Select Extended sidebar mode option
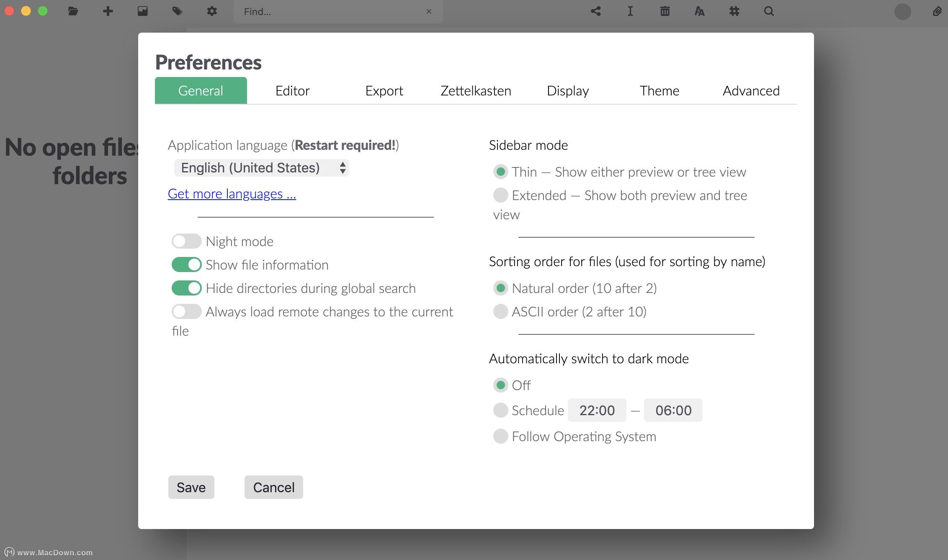948x560 pixels. (500, 195)
